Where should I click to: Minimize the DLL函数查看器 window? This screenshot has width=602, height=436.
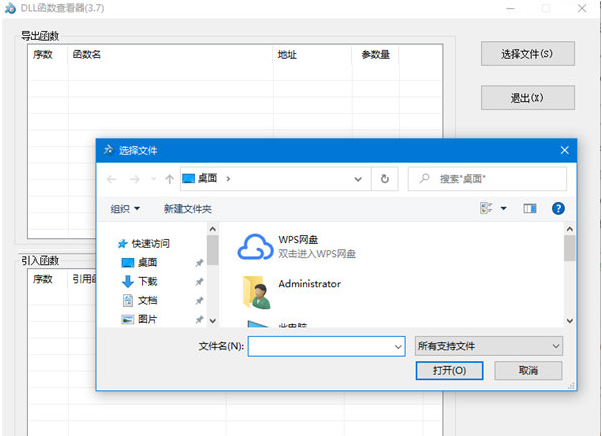[x=510, y=8]
